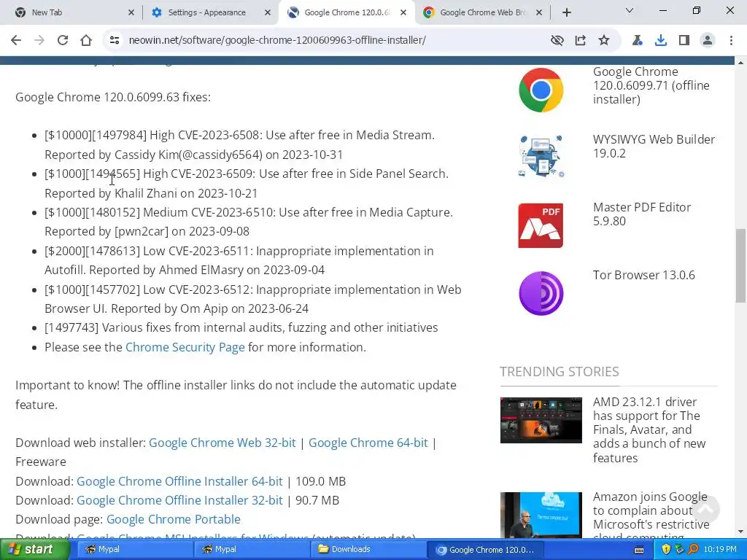Click Google Chrome 64-bit web installer link
The image size is (747, 560).
coord(368,443)
